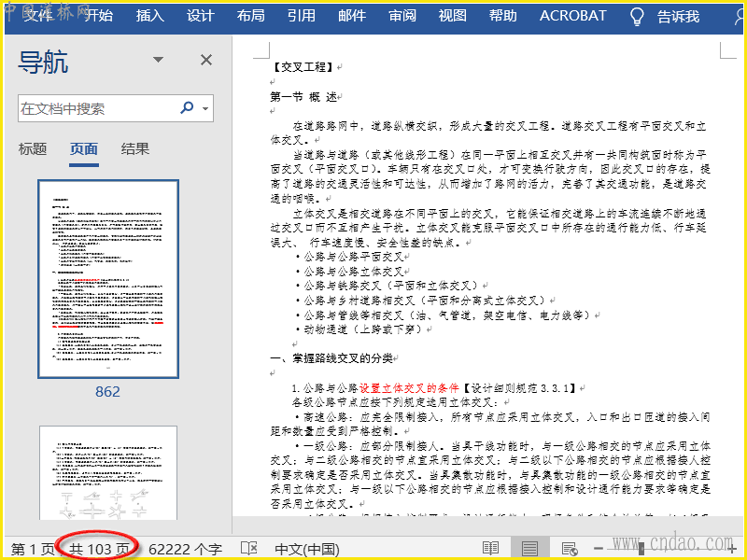Close the 导航 navigation pane

[206, 60]
